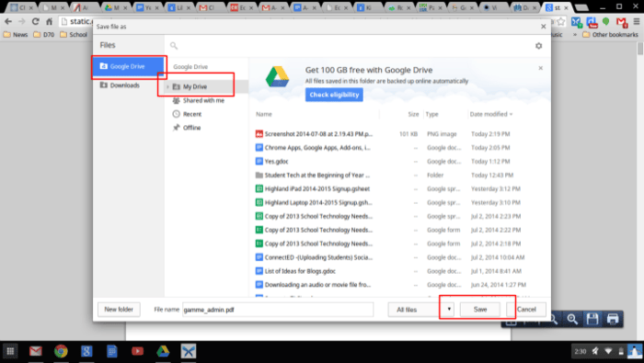Click the bookmark star icon in address bar
Screen dimensions: 644x363
[560, 21]
